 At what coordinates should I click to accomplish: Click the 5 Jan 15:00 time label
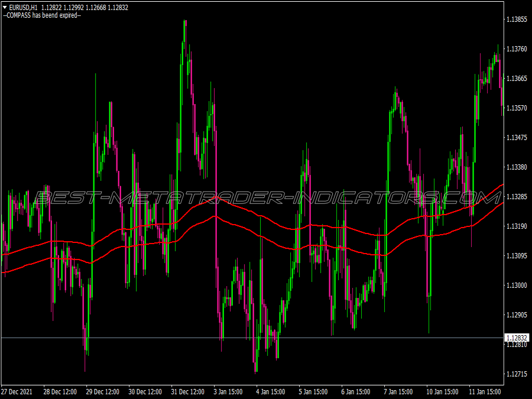click(x=313, y=392)
